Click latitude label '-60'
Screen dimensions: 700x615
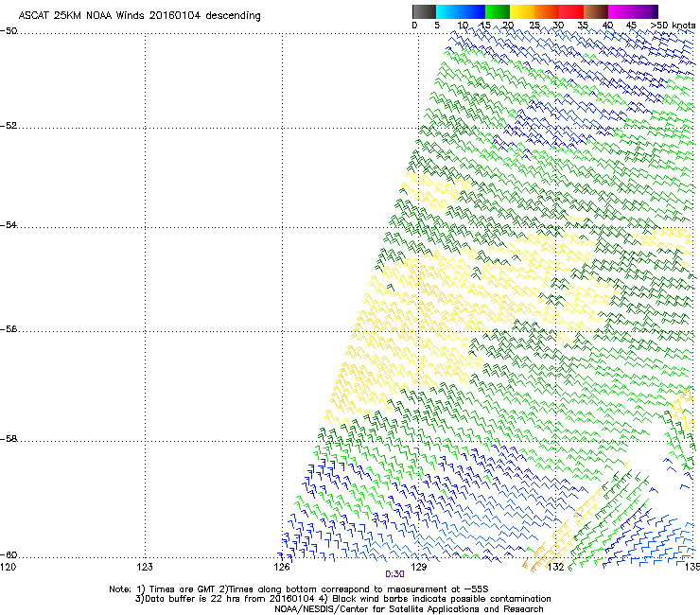pyautogui.click(x=9, y=554)
